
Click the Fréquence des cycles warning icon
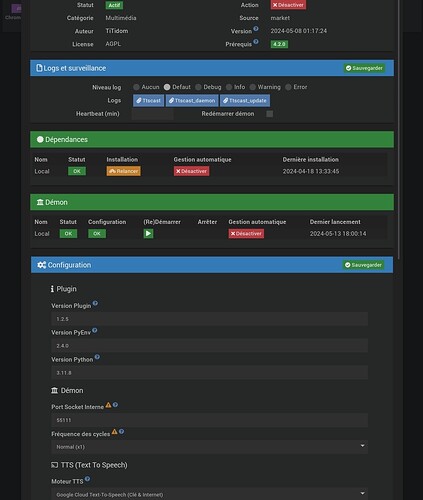coord(114,431)
